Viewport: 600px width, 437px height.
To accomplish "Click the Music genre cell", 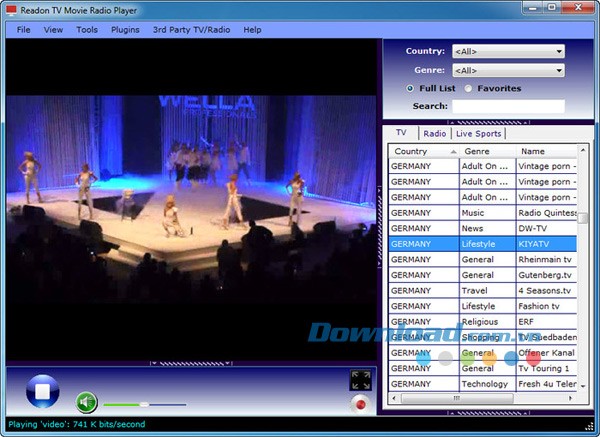I will (x=487, y=213).
